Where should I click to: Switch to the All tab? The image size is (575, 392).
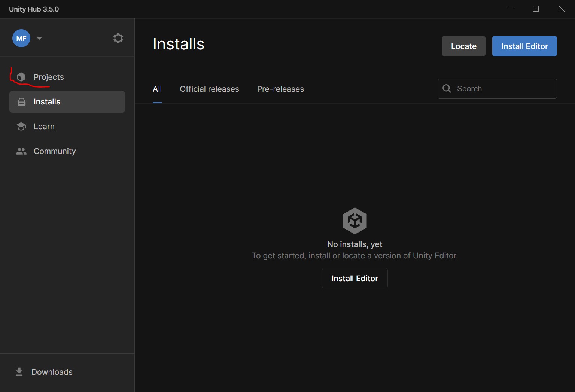(157, 89)
